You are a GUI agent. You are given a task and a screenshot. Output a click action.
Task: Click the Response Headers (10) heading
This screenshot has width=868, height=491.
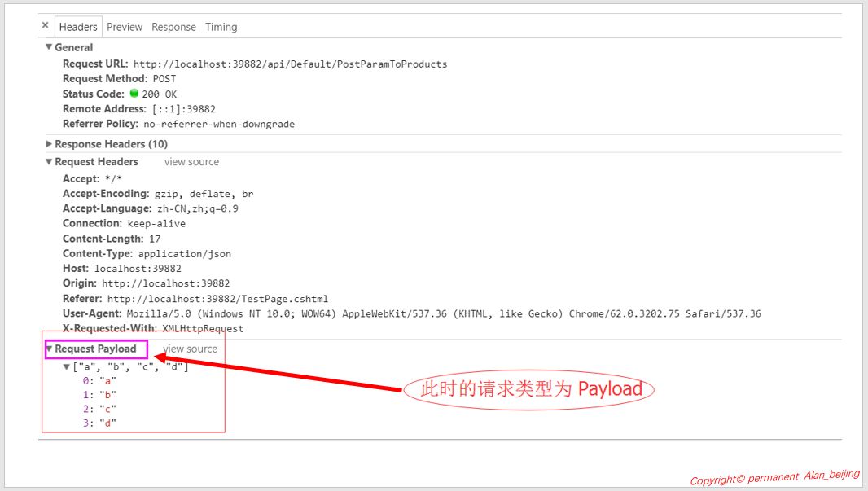click(112, 144)
